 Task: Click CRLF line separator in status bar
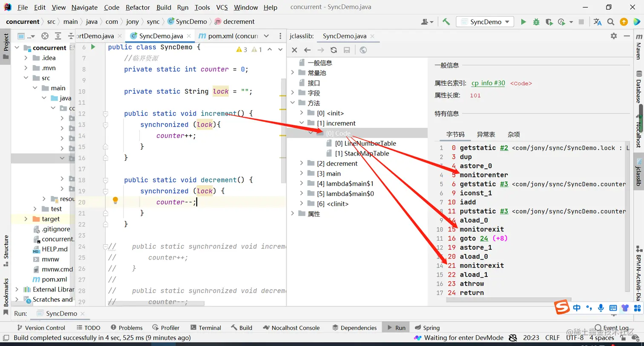click(x=552, y=337)
